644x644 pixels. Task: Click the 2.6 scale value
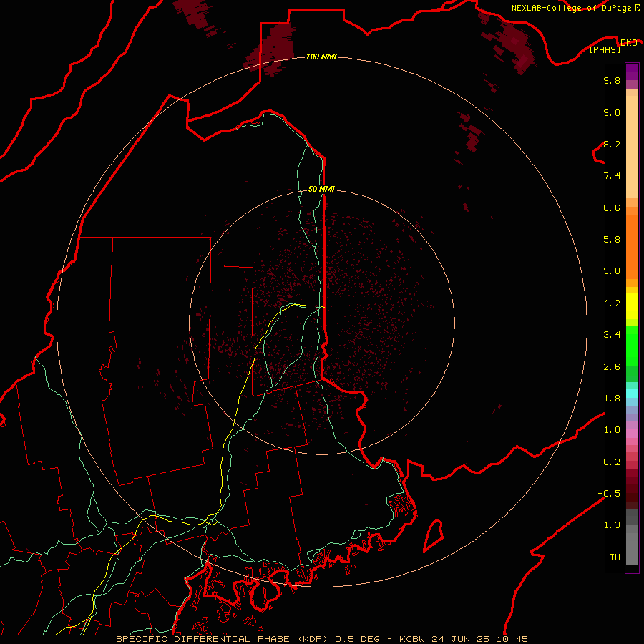(x=612, y=367)
